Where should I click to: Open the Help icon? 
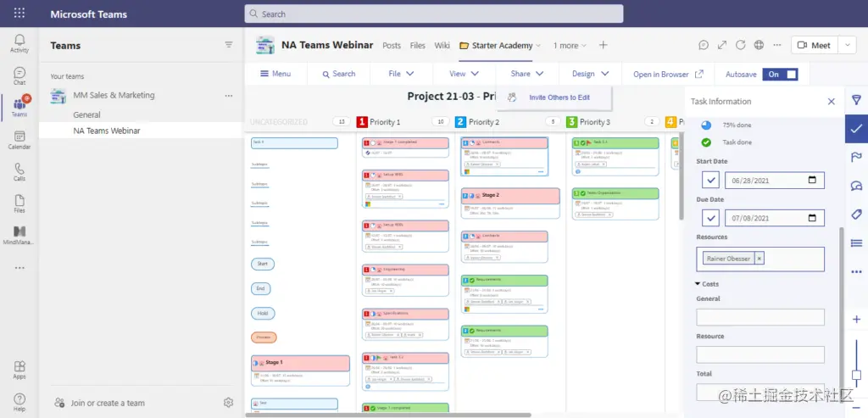[19, 403]
